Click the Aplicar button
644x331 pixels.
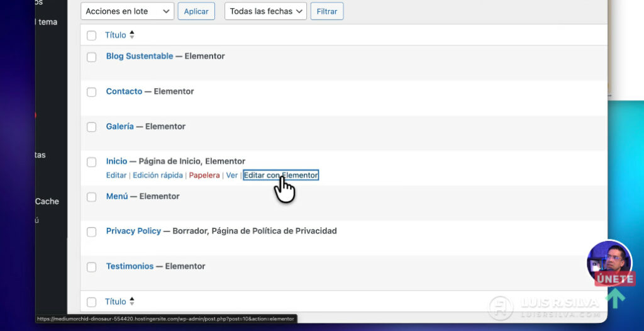[x=196, y=11]
